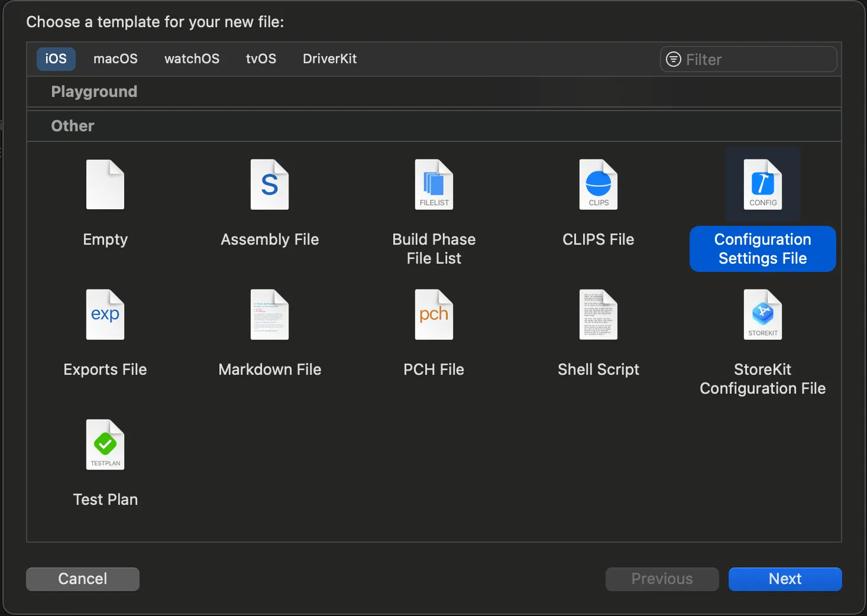Choose the Assembly File template icon
This screenshot has width=867, height=616.
pyautogui.click(x=270, y=184)
